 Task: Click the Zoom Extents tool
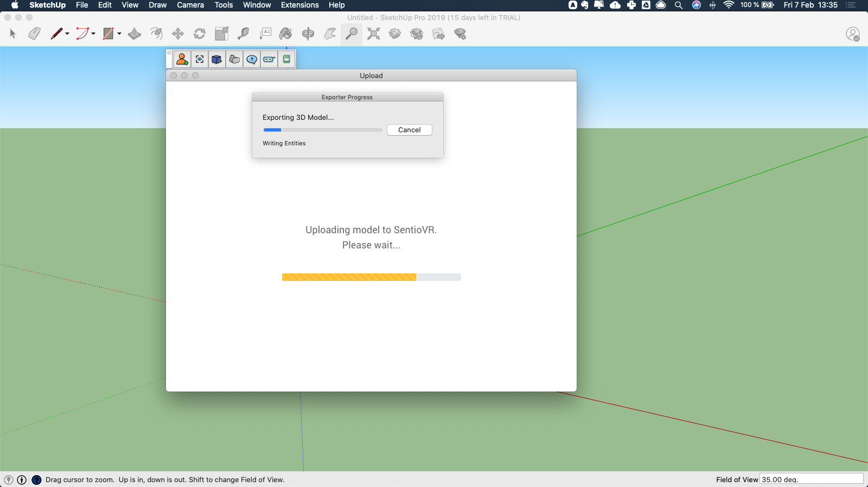pos(373,34)
